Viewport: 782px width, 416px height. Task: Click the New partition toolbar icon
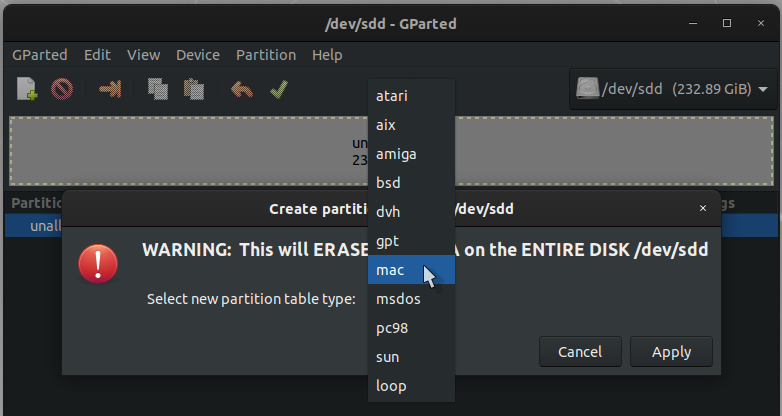pyautogui.click(x=27, y=89)
